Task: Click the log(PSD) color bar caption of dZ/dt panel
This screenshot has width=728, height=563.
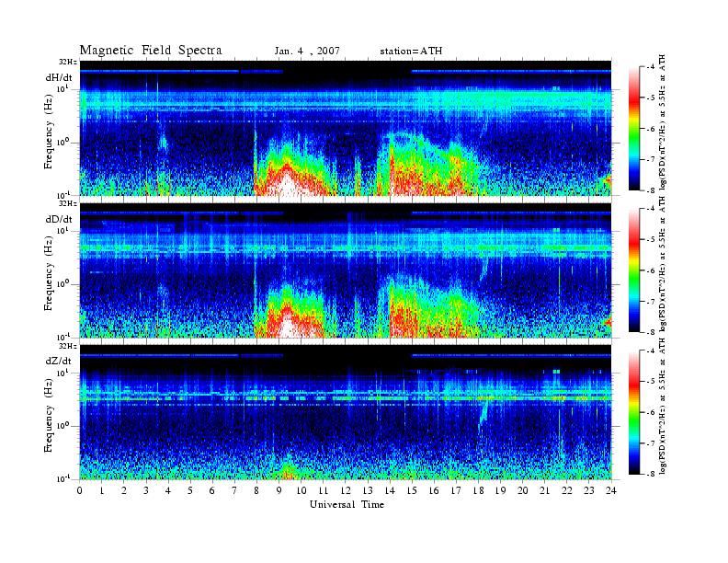Action: pos(663,406)
